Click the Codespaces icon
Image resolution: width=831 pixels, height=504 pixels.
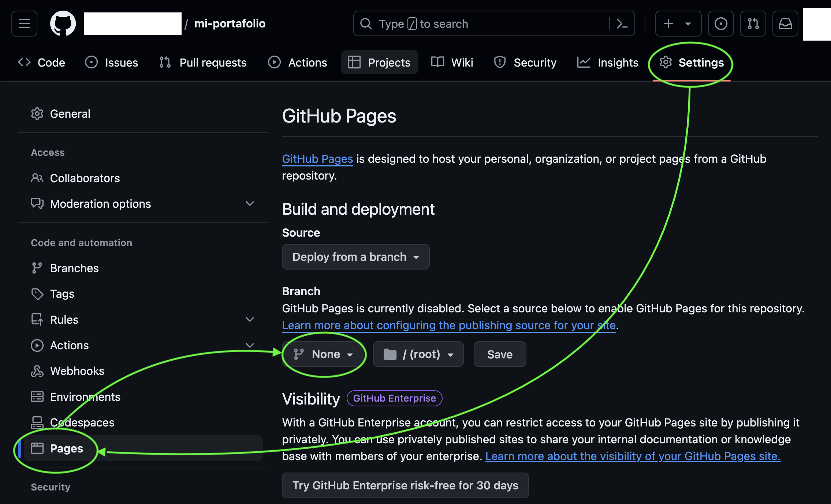(x=37, y=422)
